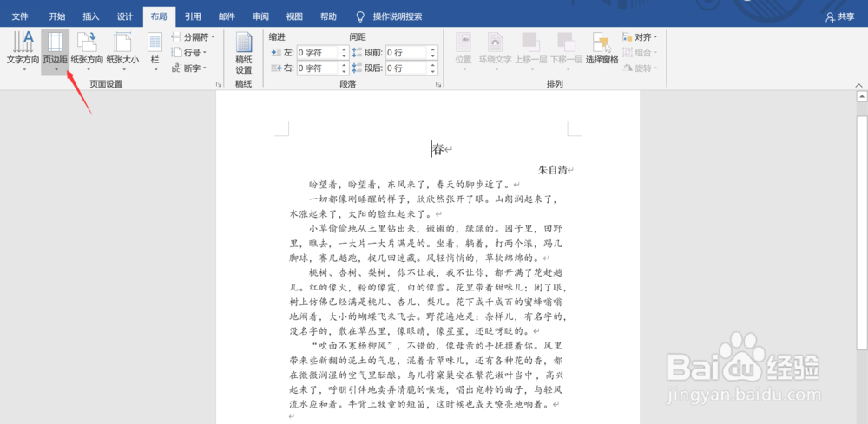Click the 共享 share button
This screenshot has width=868, height=424.
point(839,16)
